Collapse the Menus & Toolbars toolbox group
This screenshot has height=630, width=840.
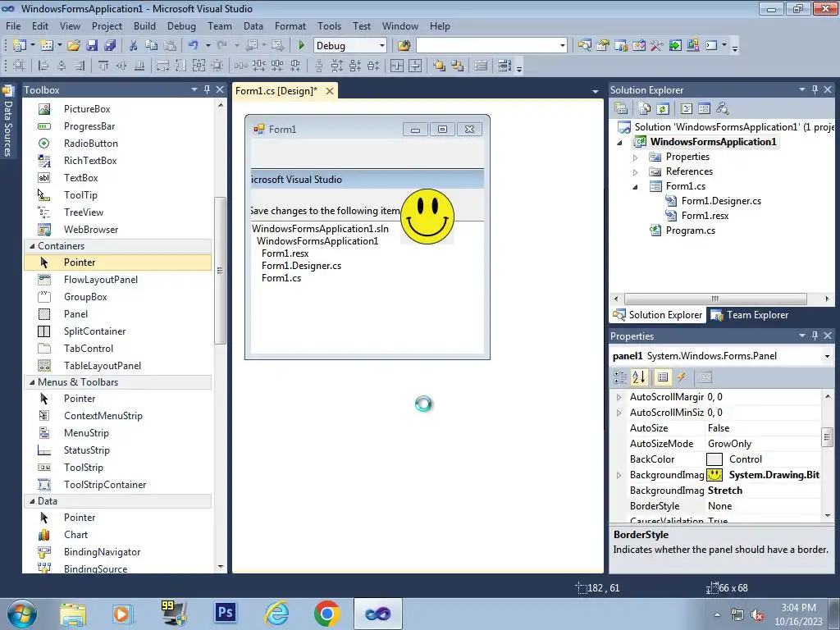(x=32, y=382)
